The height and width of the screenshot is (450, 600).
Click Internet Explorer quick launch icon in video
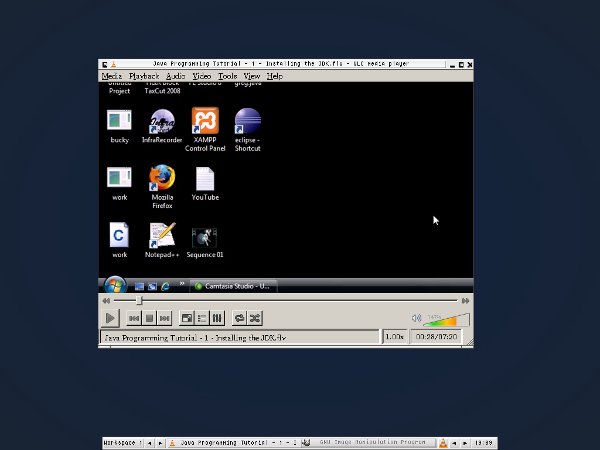pos(165,286)
